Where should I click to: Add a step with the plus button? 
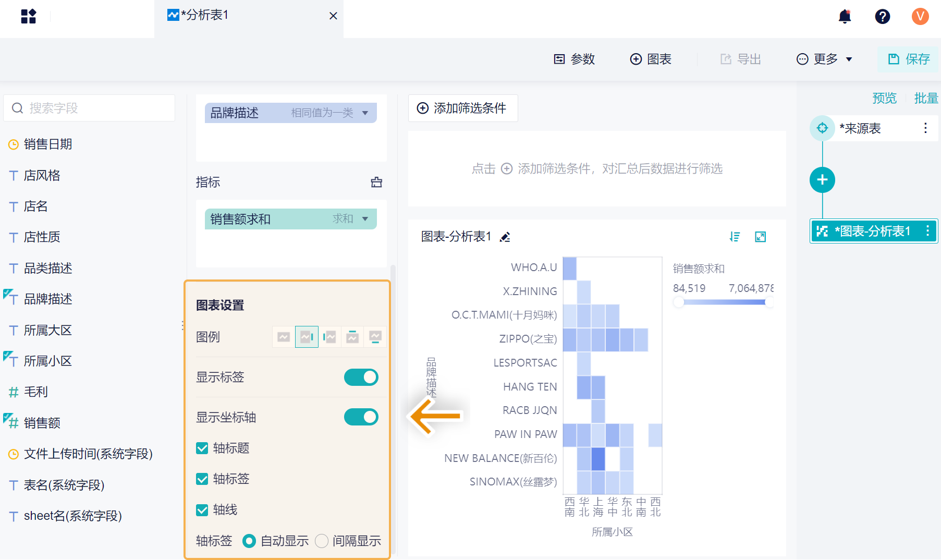(x=822, y=180)
